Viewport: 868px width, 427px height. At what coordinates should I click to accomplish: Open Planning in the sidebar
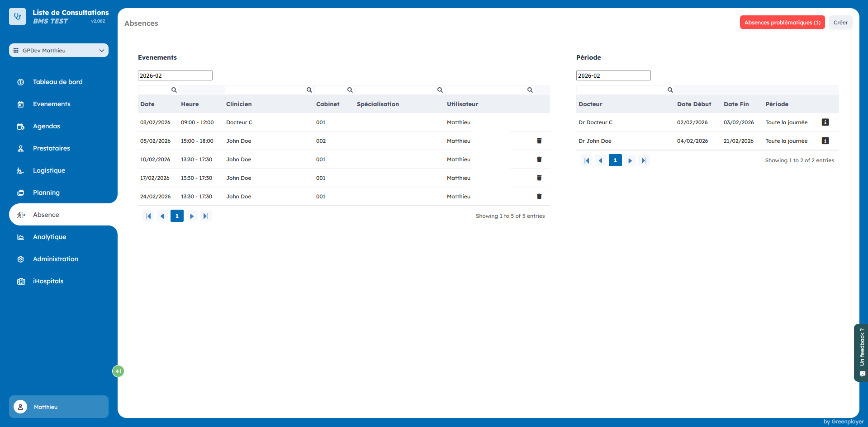point(46,192)
